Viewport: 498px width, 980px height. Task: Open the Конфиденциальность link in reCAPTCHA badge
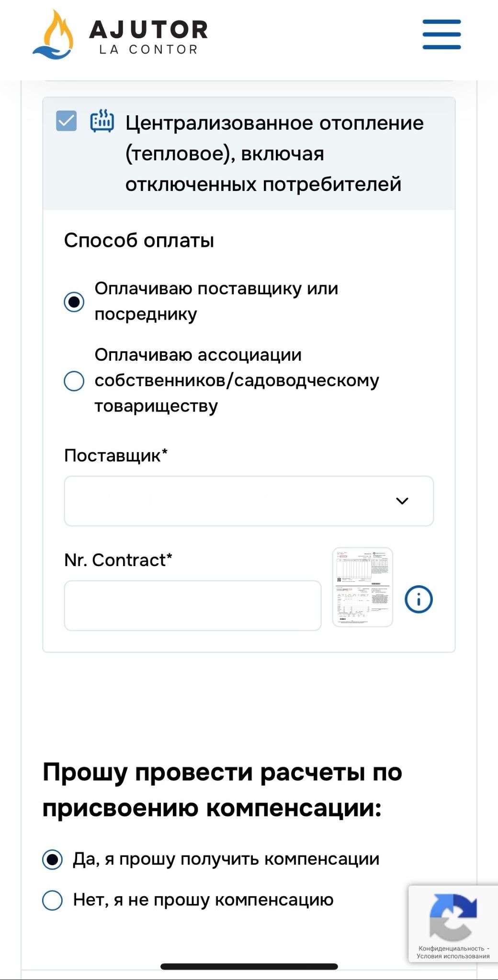point(451,948)
